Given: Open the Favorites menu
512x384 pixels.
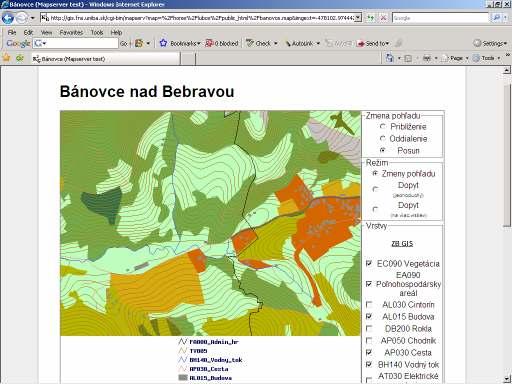Looking at the screenshot, I should point(71,32).
